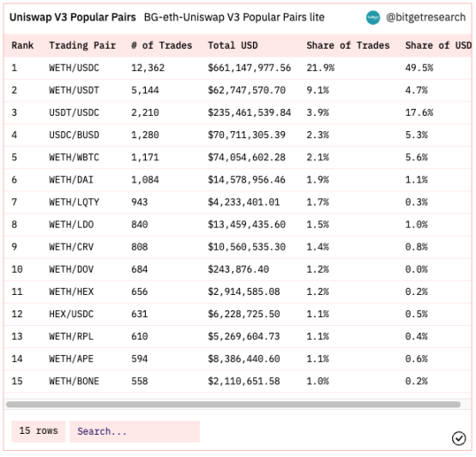Click the $8,386,440.60 total USD cell
This screenshot has width=476, height=457.
pos(244,358)
